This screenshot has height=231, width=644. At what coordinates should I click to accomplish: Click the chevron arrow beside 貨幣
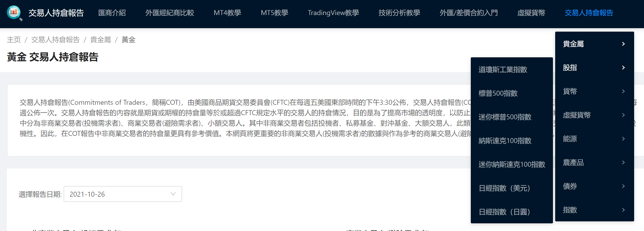(x=623, y=91)
